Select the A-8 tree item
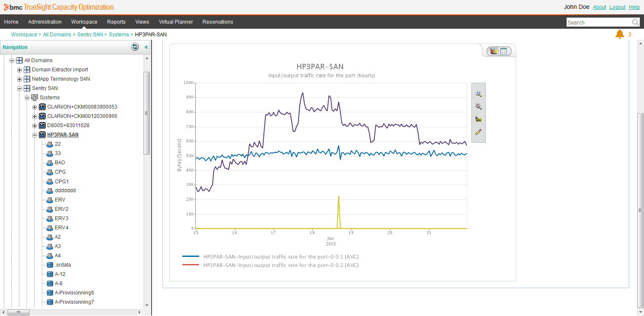 (x=59, y=283)
